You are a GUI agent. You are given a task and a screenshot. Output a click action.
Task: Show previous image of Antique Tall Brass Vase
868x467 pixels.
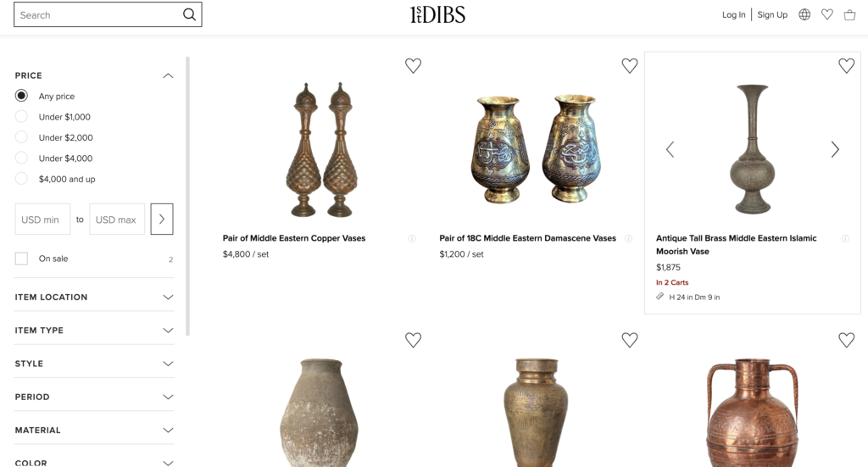[x=670, y=149]
